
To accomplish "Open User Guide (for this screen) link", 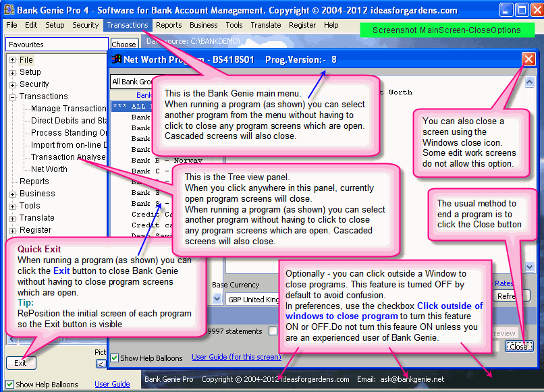I will pyautogui.click(x=236, y=357).
